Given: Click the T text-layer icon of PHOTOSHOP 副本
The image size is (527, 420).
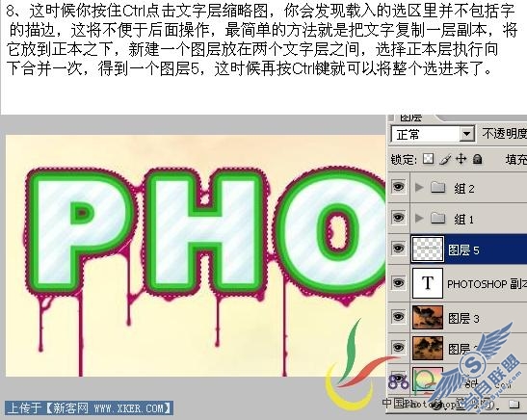Looking at the screenshot, I should click(428, 283).
